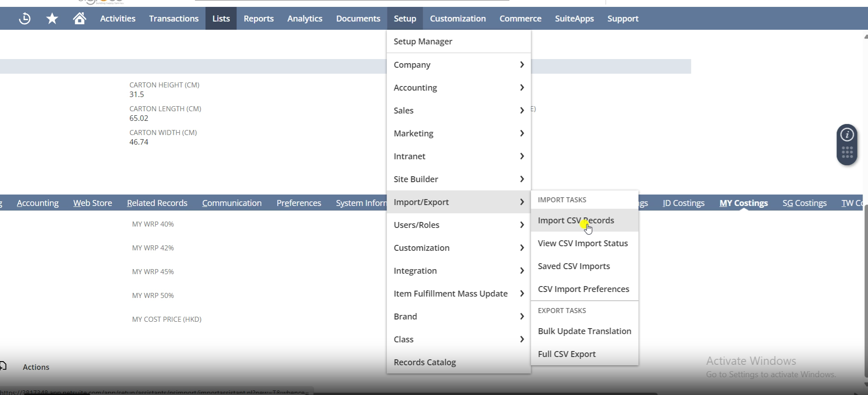Screen dimensions: 868x395
Task: Expand the Class submenu
Action: pyautogui.click(x=458, y=339)
